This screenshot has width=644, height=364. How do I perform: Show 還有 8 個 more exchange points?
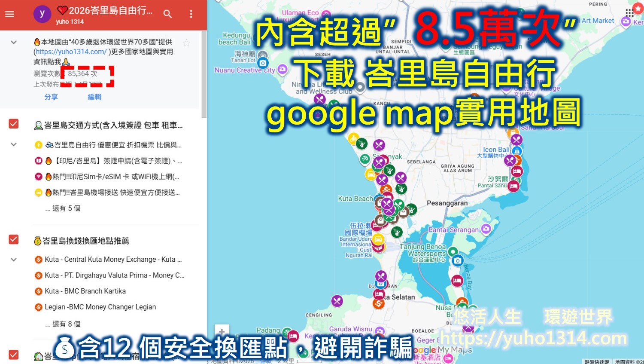click(x=63, y=324)
